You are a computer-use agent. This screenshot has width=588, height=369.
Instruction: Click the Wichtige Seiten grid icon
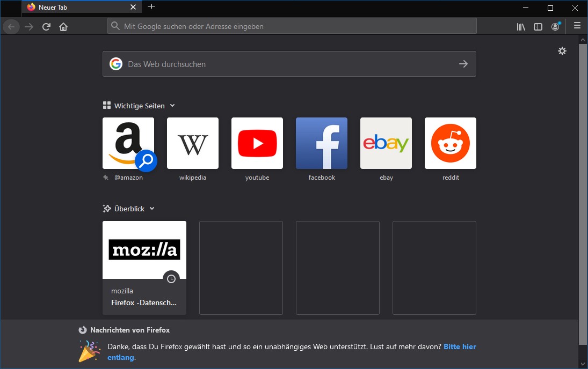(107, 105)
